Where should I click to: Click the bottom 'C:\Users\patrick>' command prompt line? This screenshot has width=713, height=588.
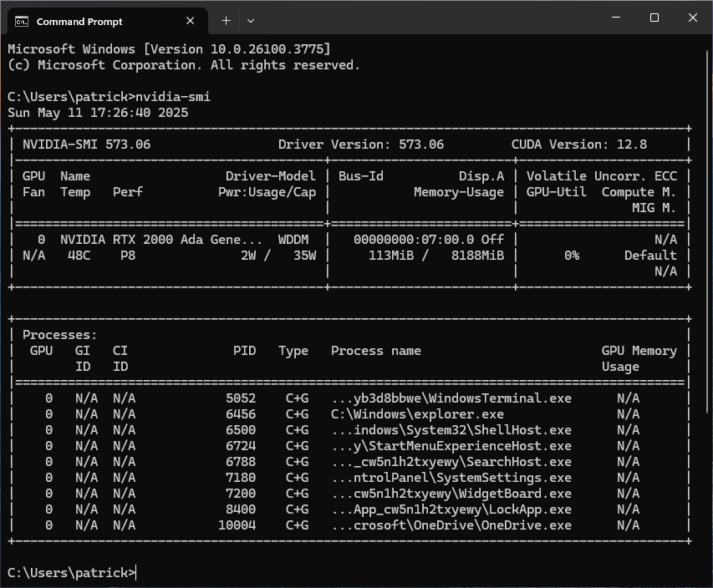coord(71,573)
